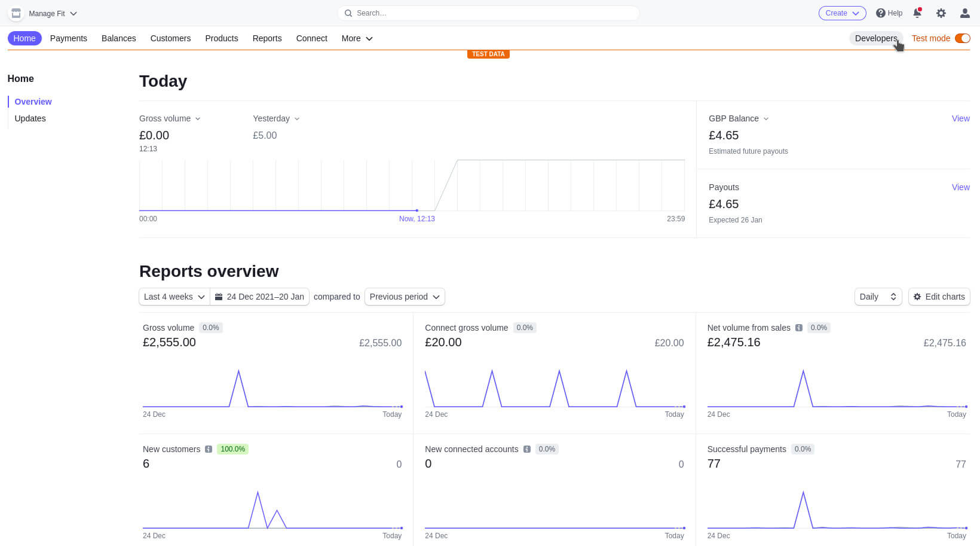Click 'Expected 26 Jan' payout text
The image size is (980, 546).
coord(735,220)
